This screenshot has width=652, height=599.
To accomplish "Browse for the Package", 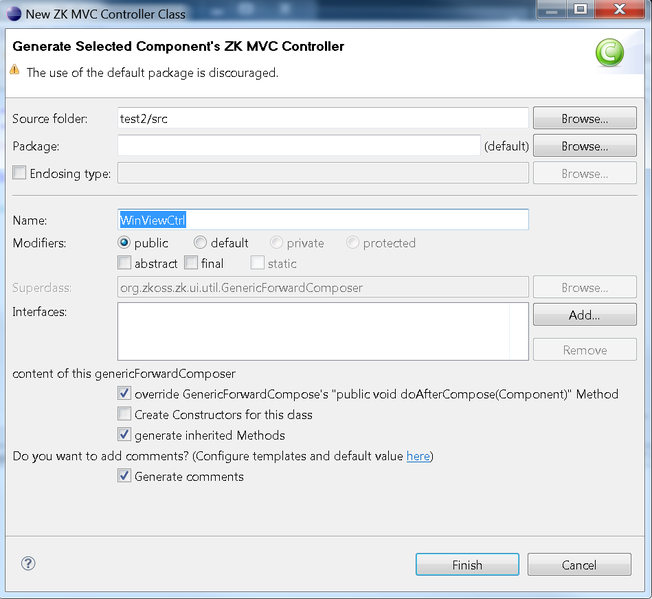I will pyautogui.click(x=584, y=146).
